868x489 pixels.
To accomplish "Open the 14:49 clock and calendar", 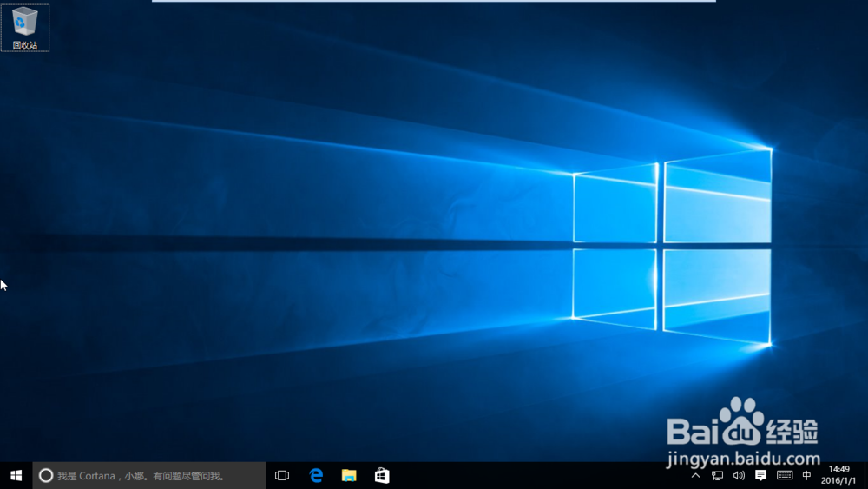I will [x=838, y=476].
